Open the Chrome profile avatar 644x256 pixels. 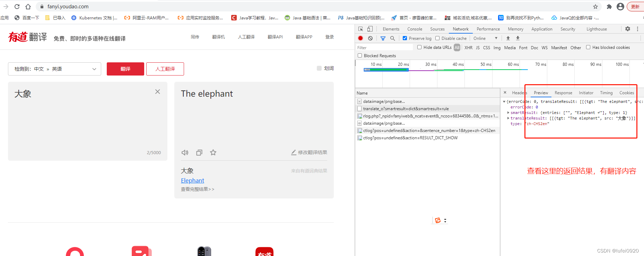coord(620,7)
